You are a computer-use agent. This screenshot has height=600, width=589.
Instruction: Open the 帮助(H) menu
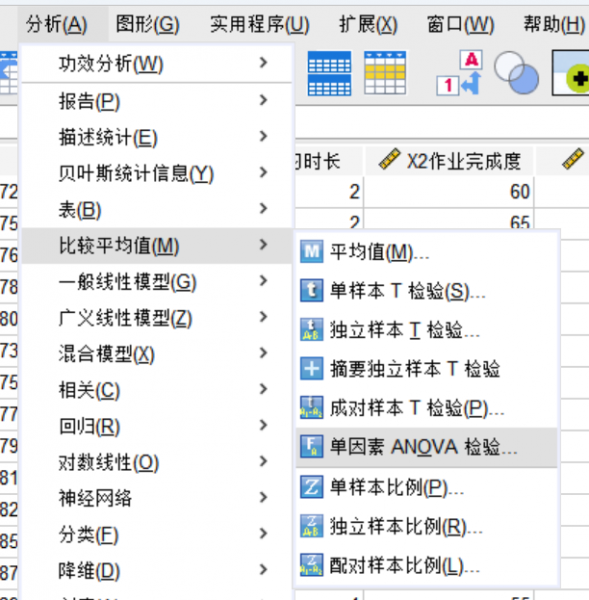pos(554,24)
